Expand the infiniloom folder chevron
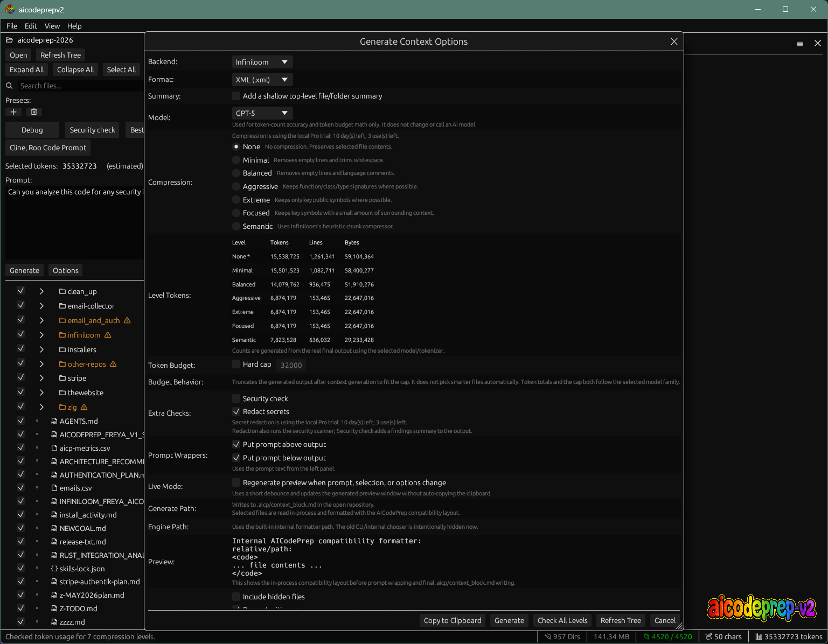The height and width of the screenshot is (644, 828). tap(41, 335)
